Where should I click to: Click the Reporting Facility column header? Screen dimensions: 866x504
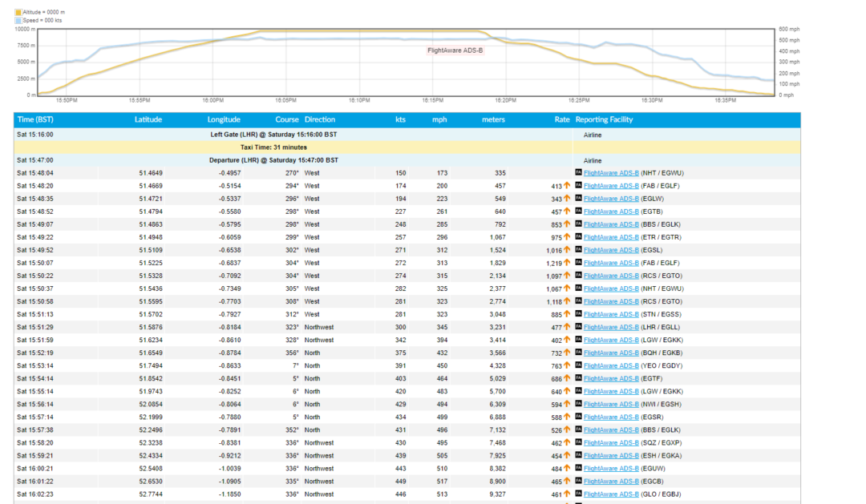point(604,119)
